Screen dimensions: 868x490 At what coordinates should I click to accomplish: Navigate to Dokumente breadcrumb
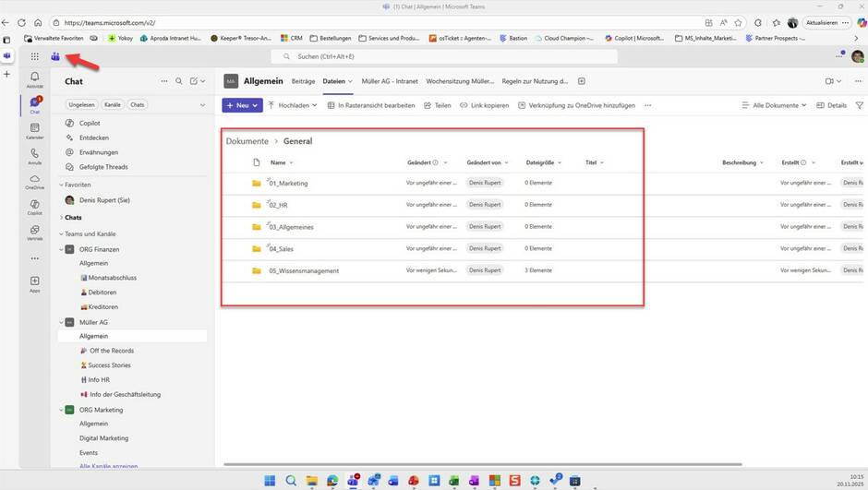click(247, 141)
